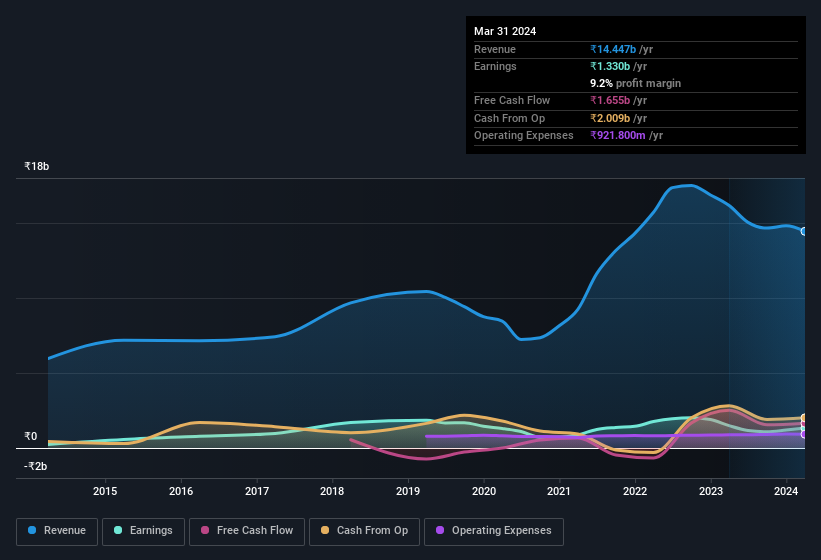The width and height of the screenshot is (821, 560).
Task: Click the ₹1.655b free cash flow value
Action: tap(610, 100)
